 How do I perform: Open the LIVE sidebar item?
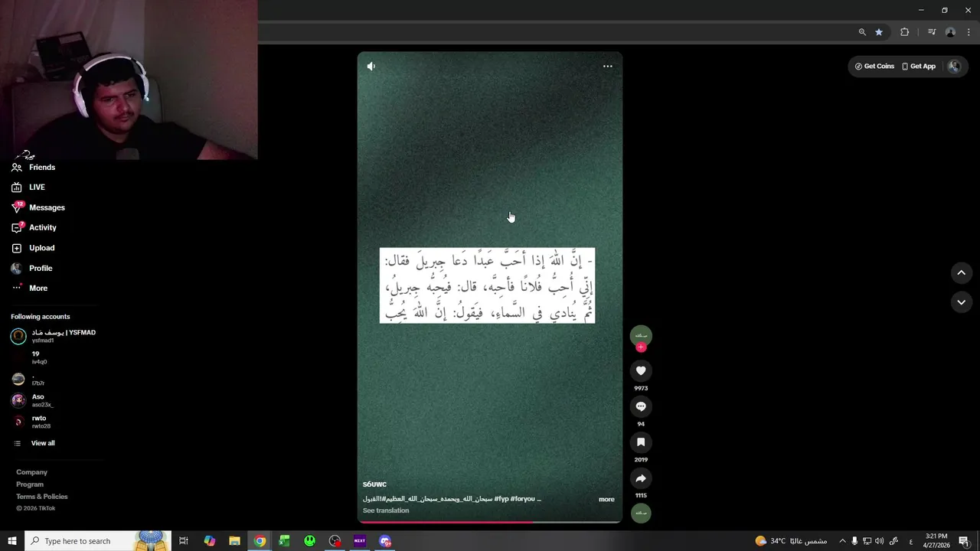(x=28, y=187)
